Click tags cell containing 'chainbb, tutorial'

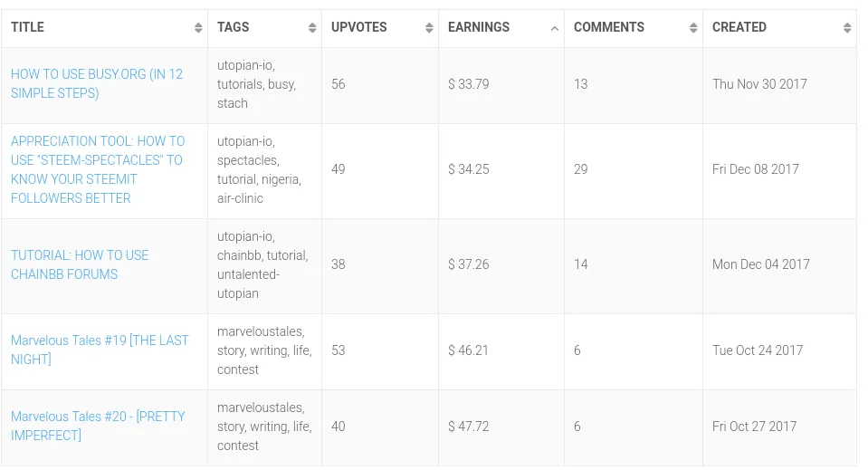[x=264, y=265]
